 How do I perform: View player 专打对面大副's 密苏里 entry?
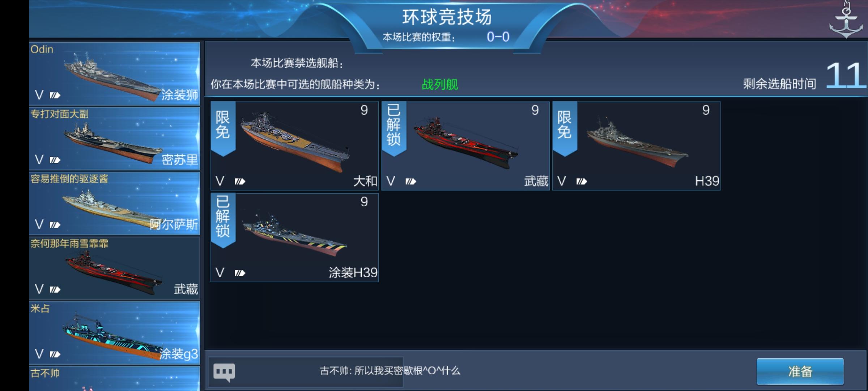coord(114,139)
